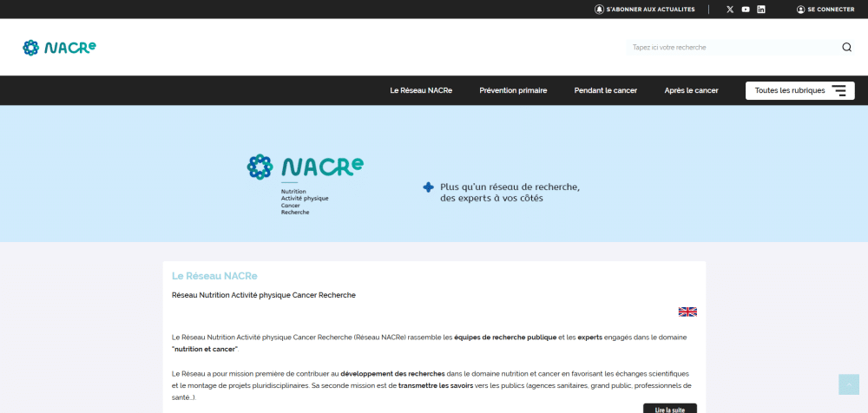Click the bell icon for news subscription

[599, 10]
